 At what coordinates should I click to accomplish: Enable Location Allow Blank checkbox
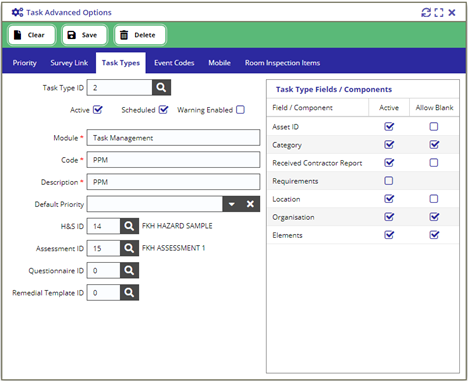pos(434,199)
